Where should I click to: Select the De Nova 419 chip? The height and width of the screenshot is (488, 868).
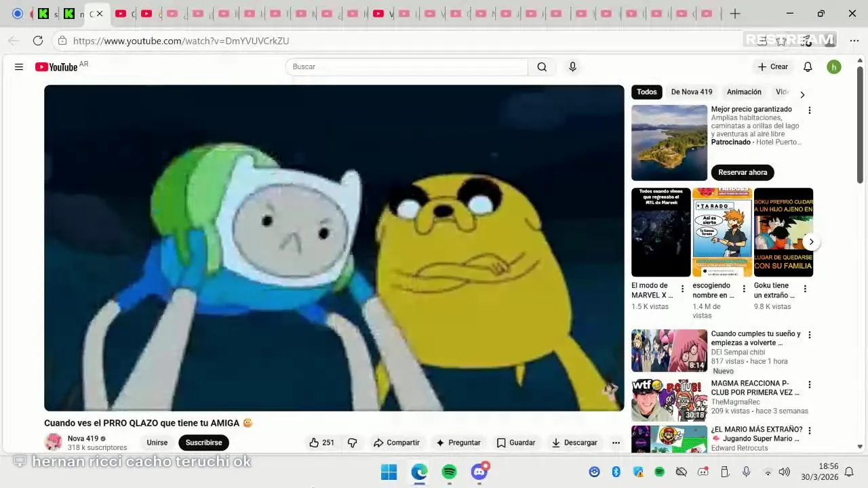pos(692,92)
